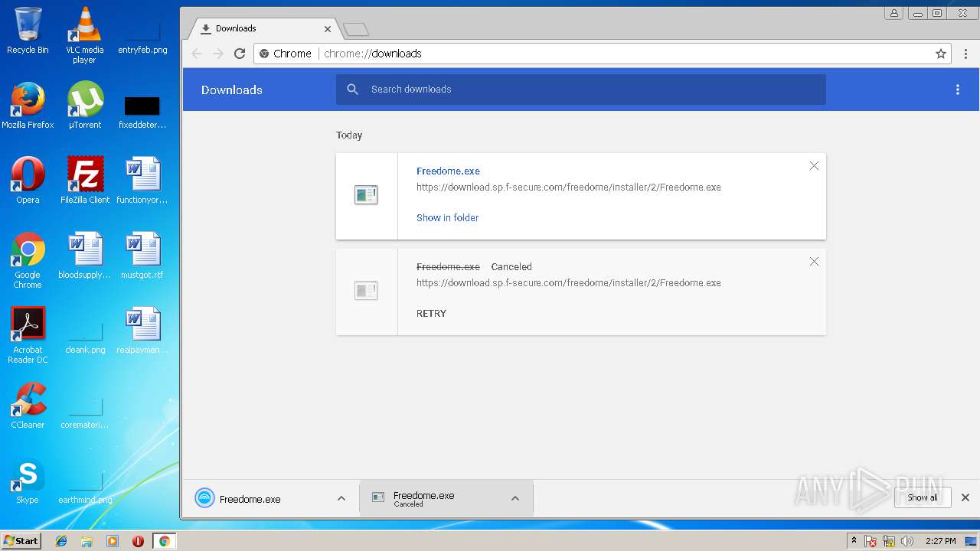This screenshot has width=980, height=551.
Task: Close the Downloads tab
Action: tap(328, 29)
